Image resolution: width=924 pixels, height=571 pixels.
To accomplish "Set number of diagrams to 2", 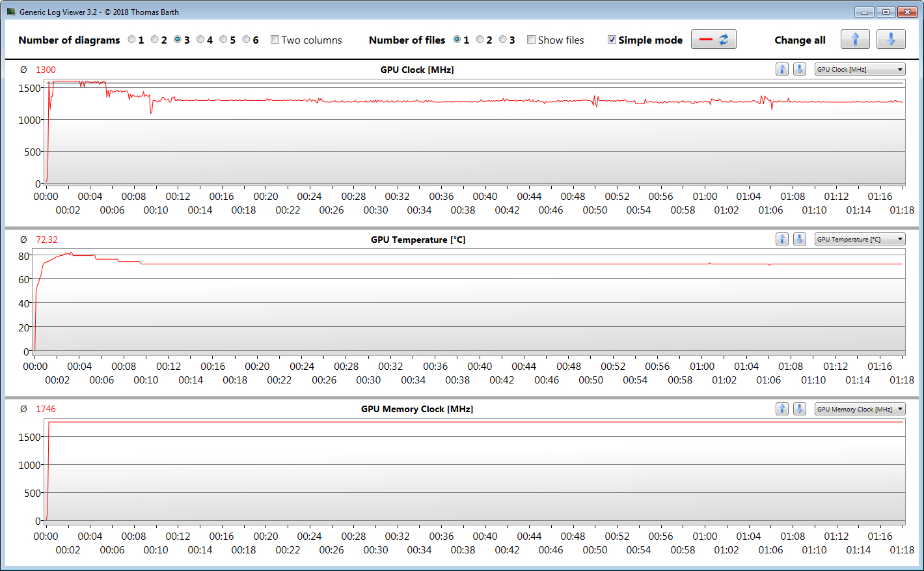I will point(154,40).
